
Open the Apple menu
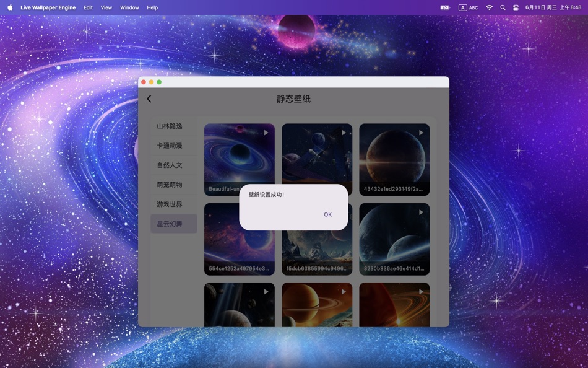pyautogui.click(x=10, y=7)
